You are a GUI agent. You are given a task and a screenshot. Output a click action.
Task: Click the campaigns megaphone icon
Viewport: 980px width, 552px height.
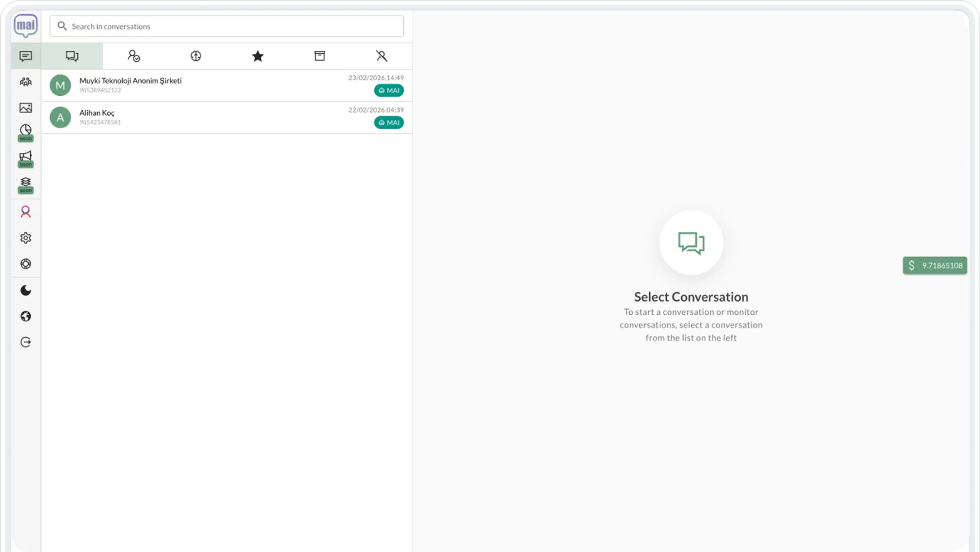tap(25, 156)
